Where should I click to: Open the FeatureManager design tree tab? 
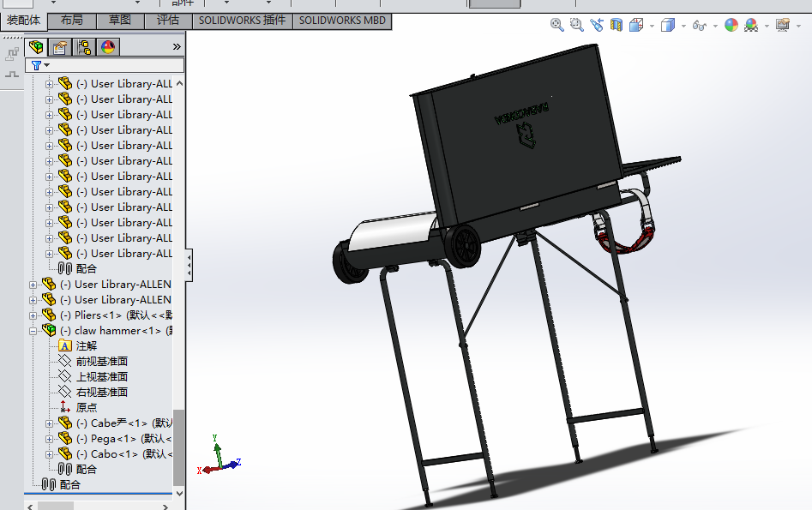tap(36, 47)
